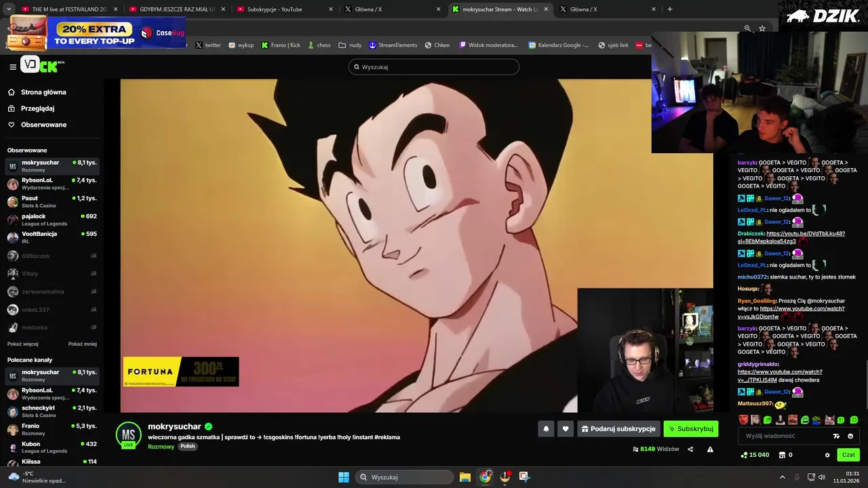The height and width of the screenshot is (488, 868).
Task: Open notifications bell for mokrysuchar
Action: (546, 429)
